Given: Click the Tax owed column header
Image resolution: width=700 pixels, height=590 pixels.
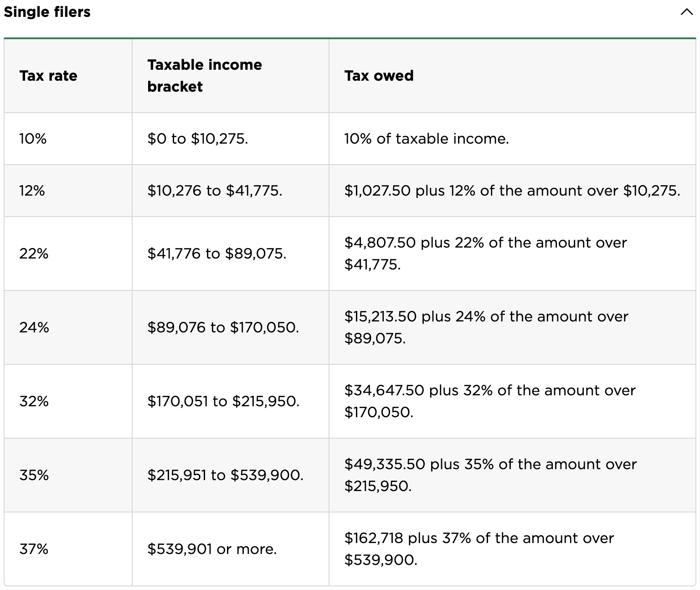Looking at the screenshot, I should point(379,76).
